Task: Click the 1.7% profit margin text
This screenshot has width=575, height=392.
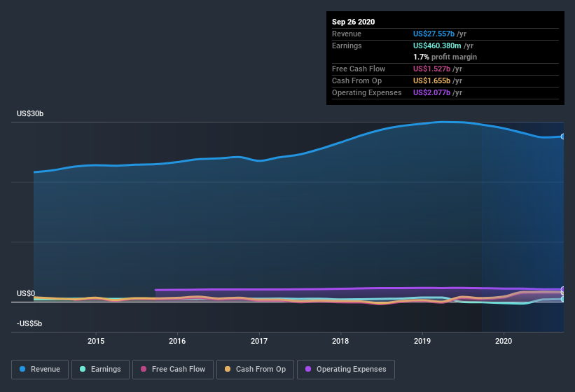Action: point(445,57)
